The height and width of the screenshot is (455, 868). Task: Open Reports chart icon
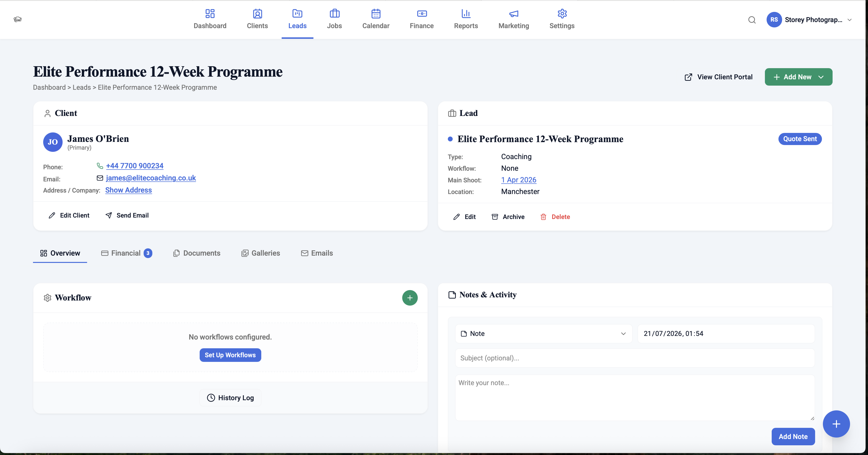click(x=466, y=14)
